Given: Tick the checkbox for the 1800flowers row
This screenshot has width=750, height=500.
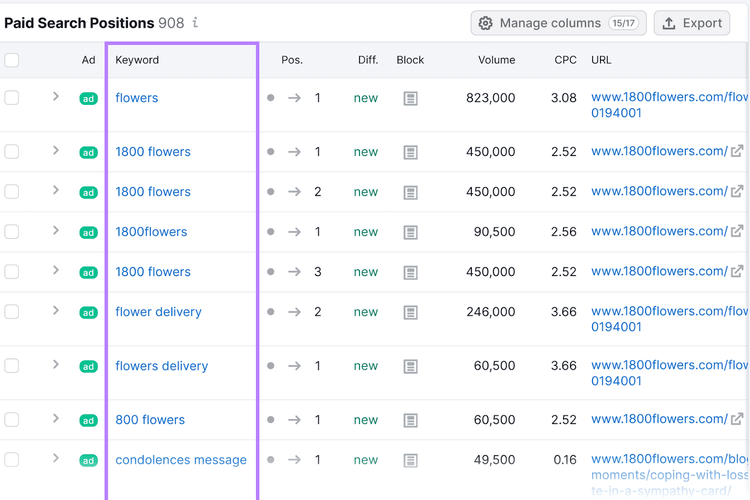Looking at the screenshot, I should [x=11, y=232].
